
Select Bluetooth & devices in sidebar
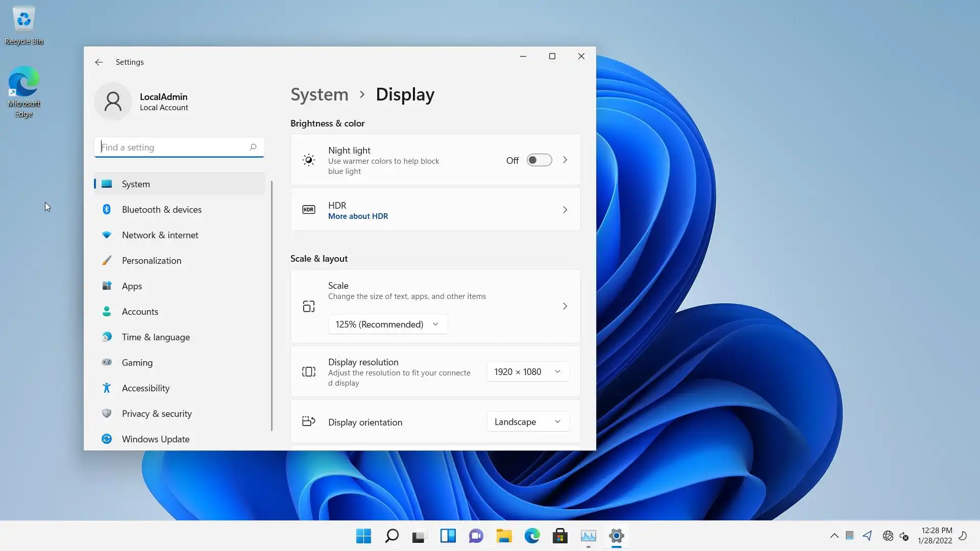click(161, 210)
